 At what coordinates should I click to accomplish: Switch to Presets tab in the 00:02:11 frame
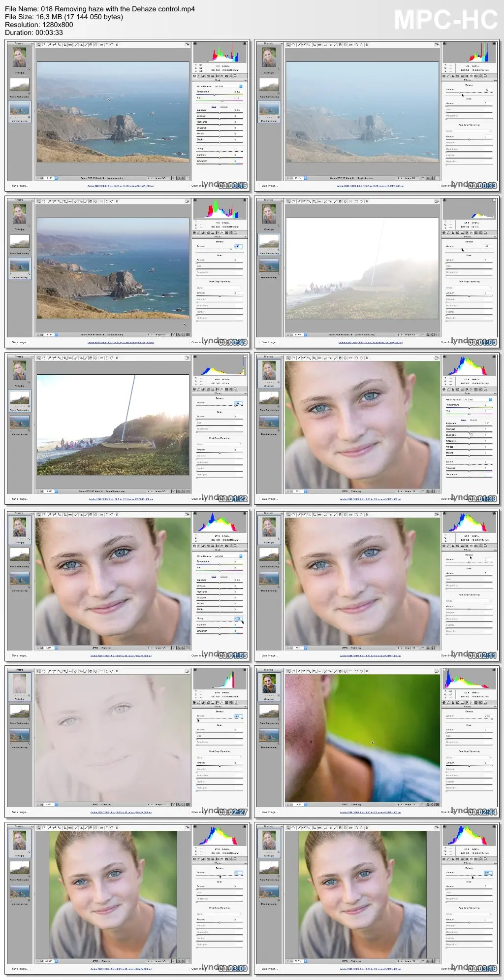(x=480, y=546)
